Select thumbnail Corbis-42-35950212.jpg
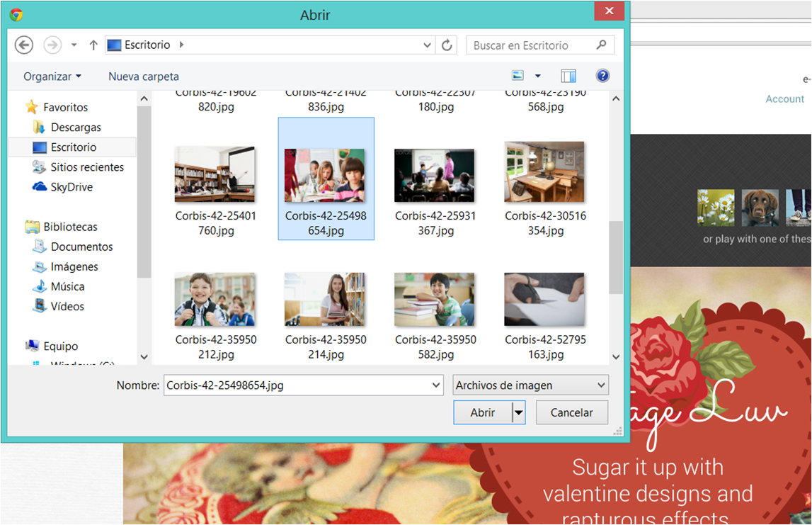 click(215, 300)
